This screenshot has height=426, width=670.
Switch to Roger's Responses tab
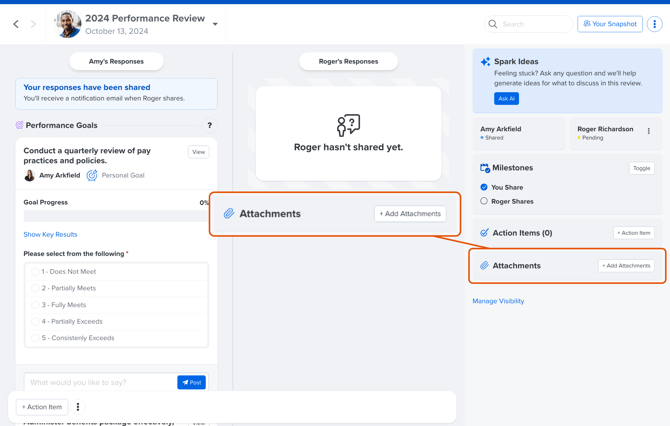tap(348, 62)
